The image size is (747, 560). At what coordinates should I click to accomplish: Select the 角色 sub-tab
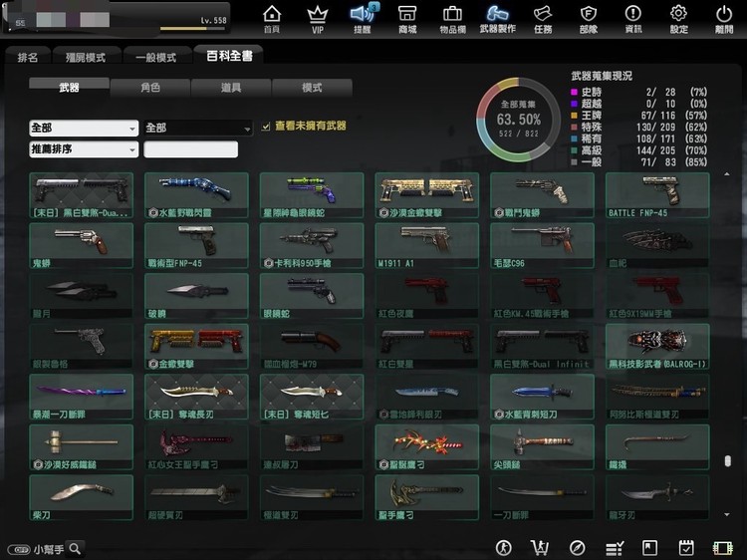tap(150, 88)
